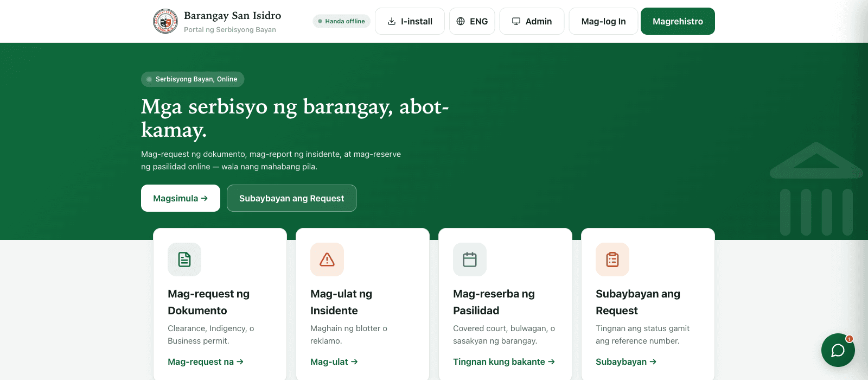This screenshot has width=868, height=380.
Task: Click the Barangay San Isidro seal logo
Action: (x=165, y=21)
